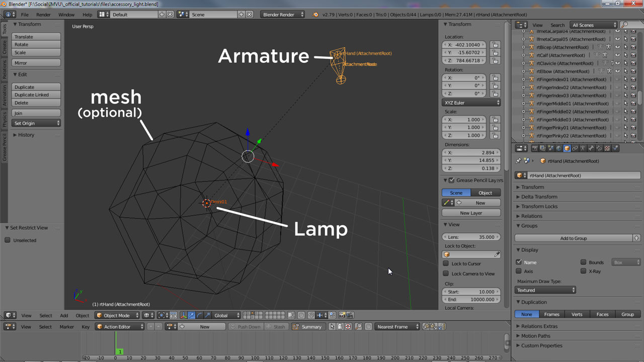Open the Help menu
The image size is (644, 362).
point(87,15)
